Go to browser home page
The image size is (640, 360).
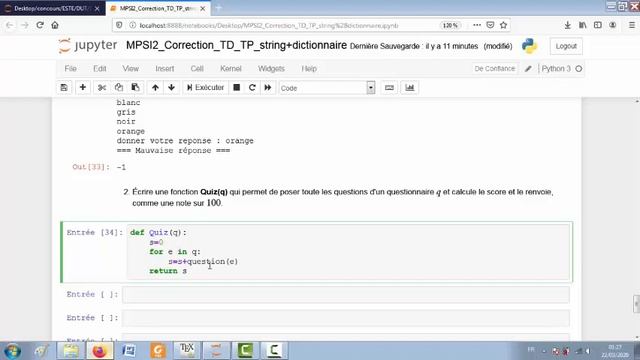(x=55, y=25)
